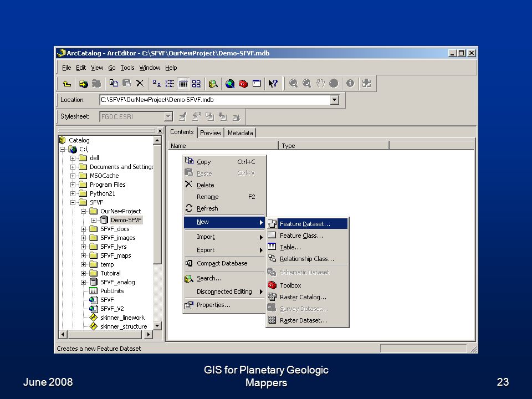Select Table... in New submenu
The height and width of the screenshot is (399, 532).
[x=308, y=247]
